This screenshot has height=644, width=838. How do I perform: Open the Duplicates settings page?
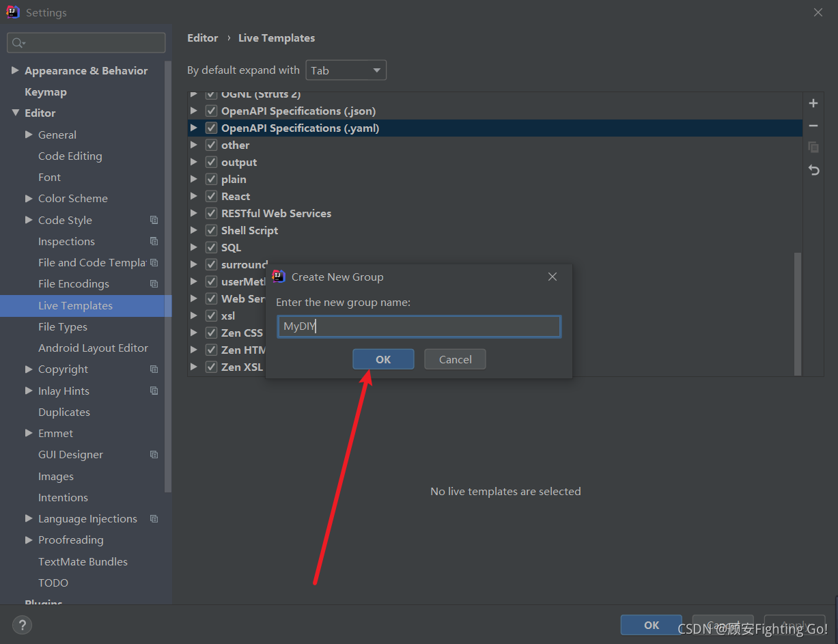click(x=64, y=412)
